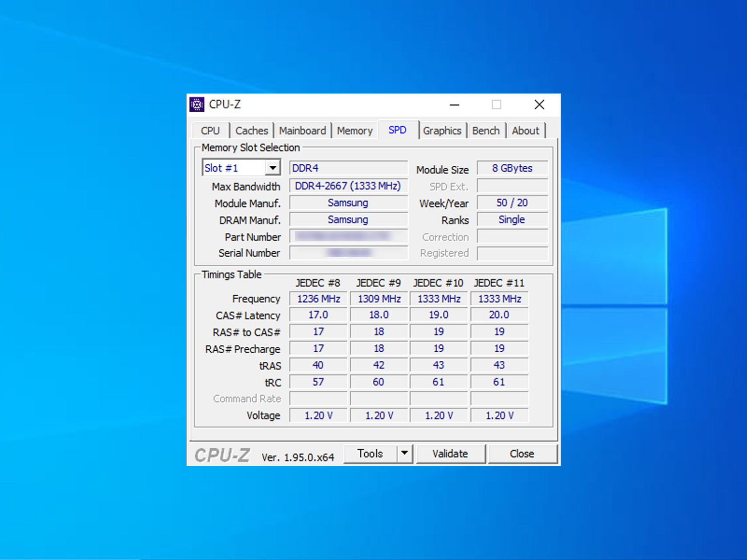747x560 pixels.
Task: Open the Graphics tab
Action: [442, 130]
